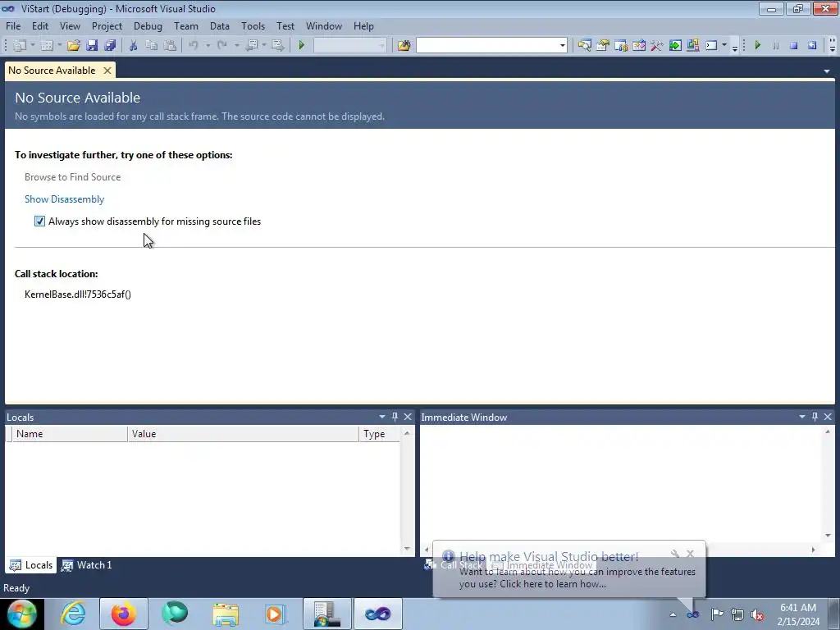Screen dimensions: 840x630
Task: Close the Visual Studio notification balloon
Action: (690, 554)
